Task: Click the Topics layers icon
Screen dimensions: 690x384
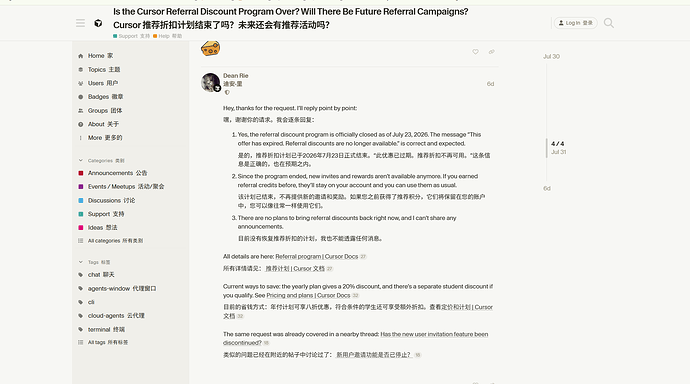Action: [81, 69]
